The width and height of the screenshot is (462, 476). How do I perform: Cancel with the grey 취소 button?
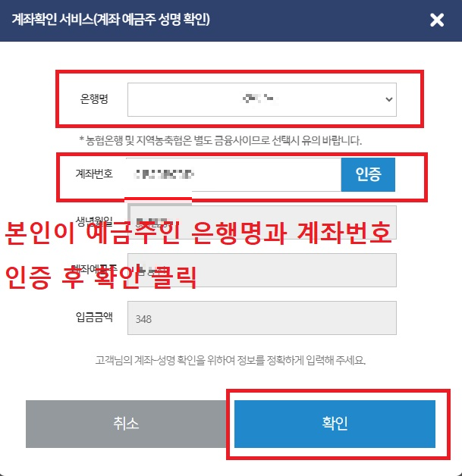[x=126, y=424]
